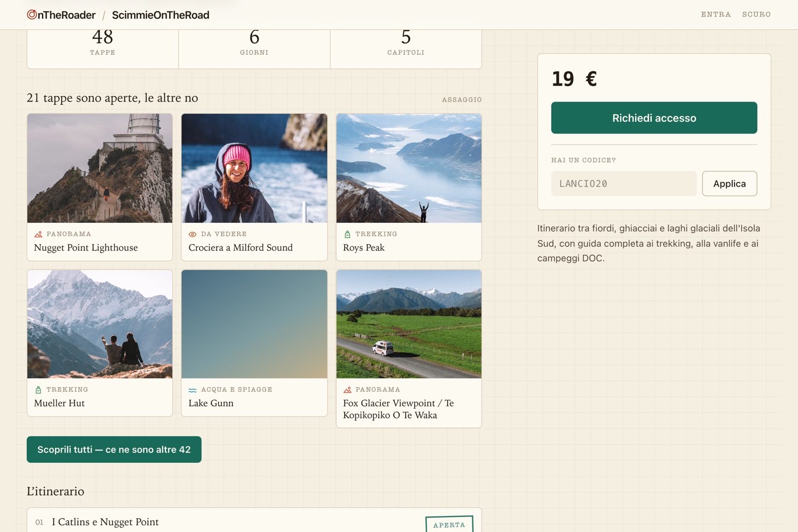
Task: Click the trekking backpack icon on Mueller Hut
Action: click(38, 390)
